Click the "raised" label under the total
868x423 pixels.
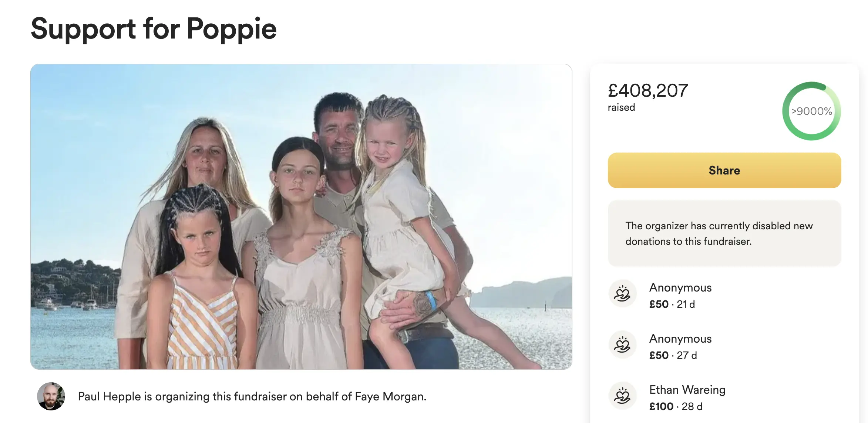click(x=621, y=107)
